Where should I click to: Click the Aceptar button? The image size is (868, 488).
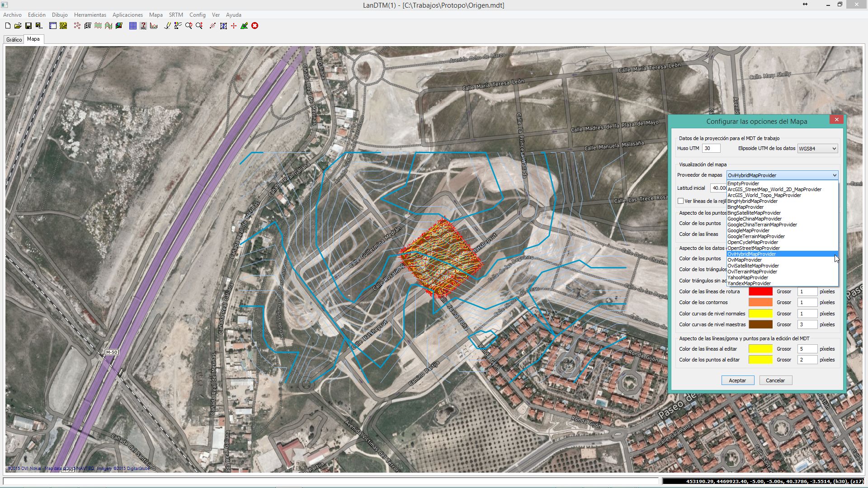click(737, 380)
